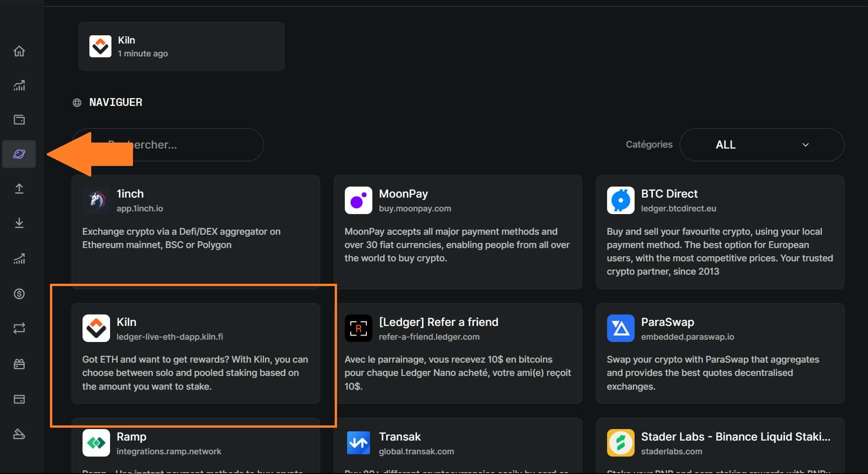
Task: Open the Market chart sidebar icon
Action: pyautogui.click(x=19, y=85)
